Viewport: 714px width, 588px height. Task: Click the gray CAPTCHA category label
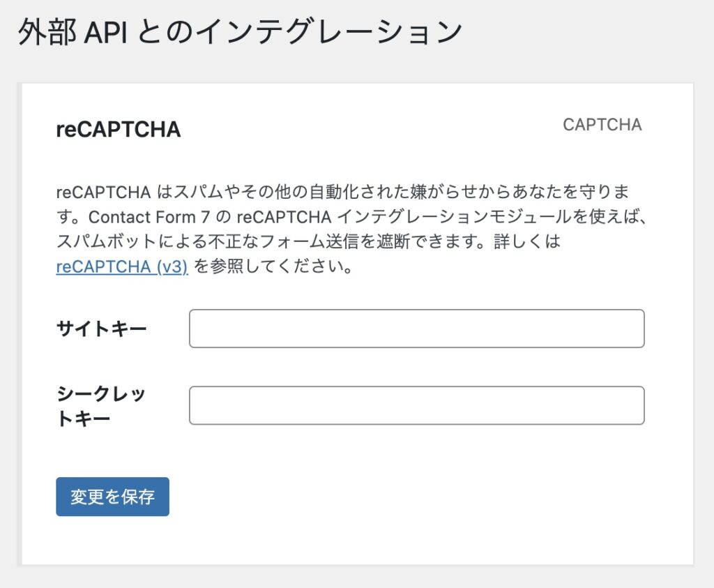point(602,125)
